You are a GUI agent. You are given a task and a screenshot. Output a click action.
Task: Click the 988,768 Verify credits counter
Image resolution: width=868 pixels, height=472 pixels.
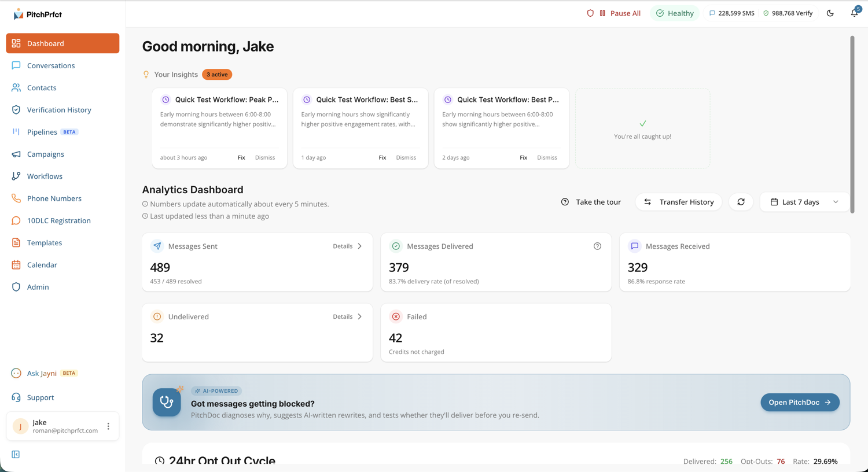[x=788, y=13]
